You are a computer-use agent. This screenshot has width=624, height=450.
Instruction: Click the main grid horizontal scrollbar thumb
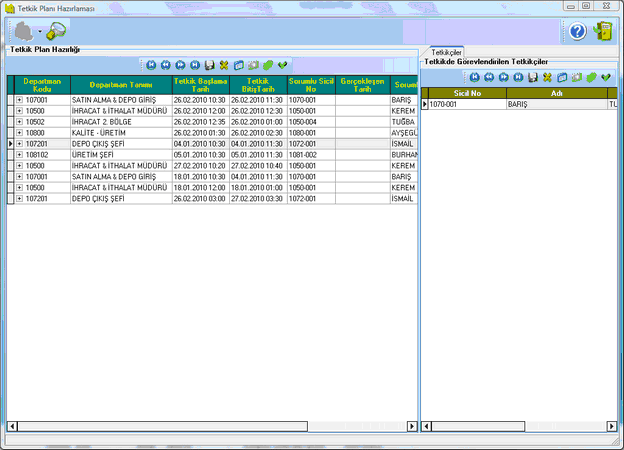pyautogui.click(x=162, y=427)
